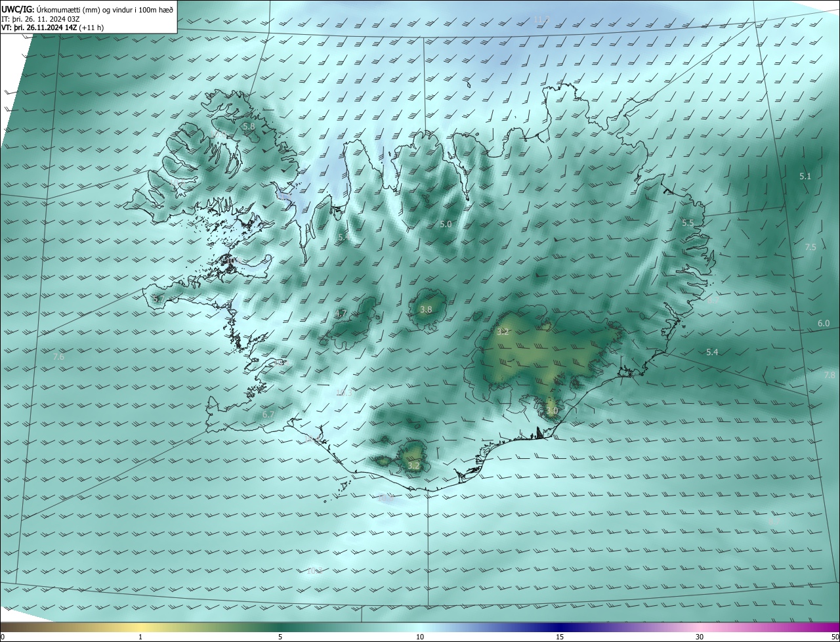Click the colorbar tick label 30
The height and width of the screenshot is (642, 840).
point(700,637)
